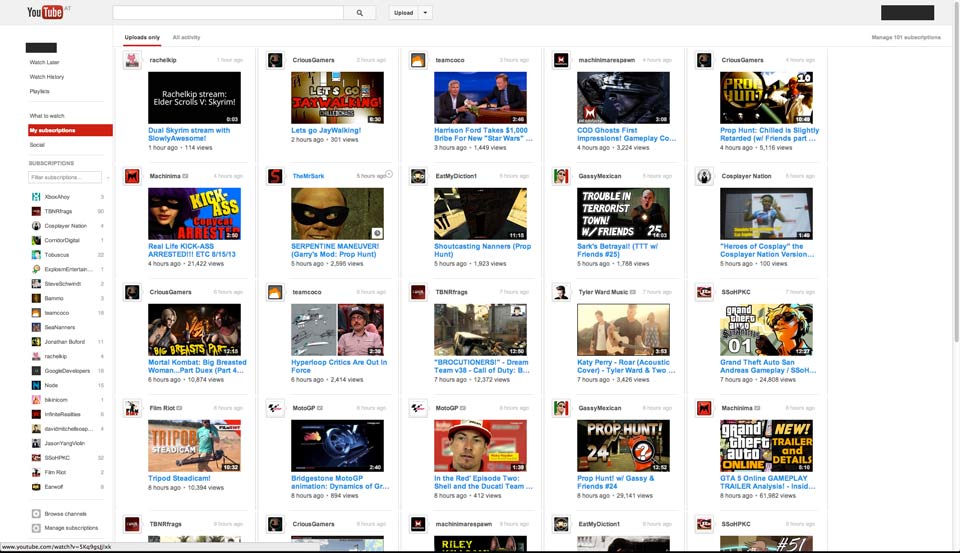
Task: Click the magnifier search button
Action: pyautogui.click(x=359, y=13)
